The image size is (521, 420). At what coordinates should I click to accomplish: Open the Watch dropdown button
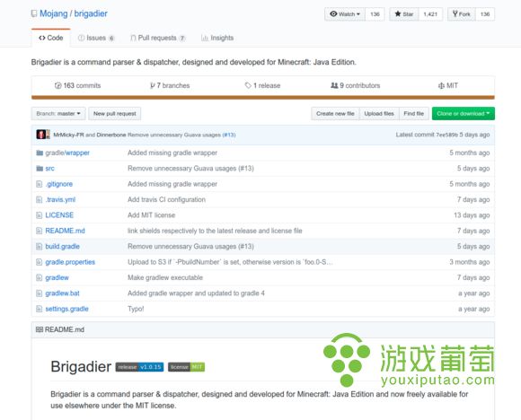345,14
